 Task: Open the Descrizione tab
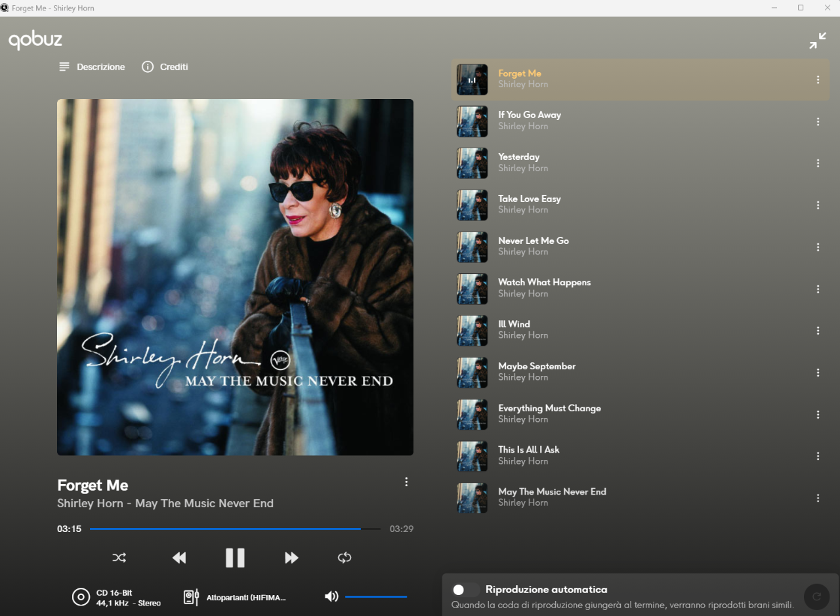tap(92, 67)
